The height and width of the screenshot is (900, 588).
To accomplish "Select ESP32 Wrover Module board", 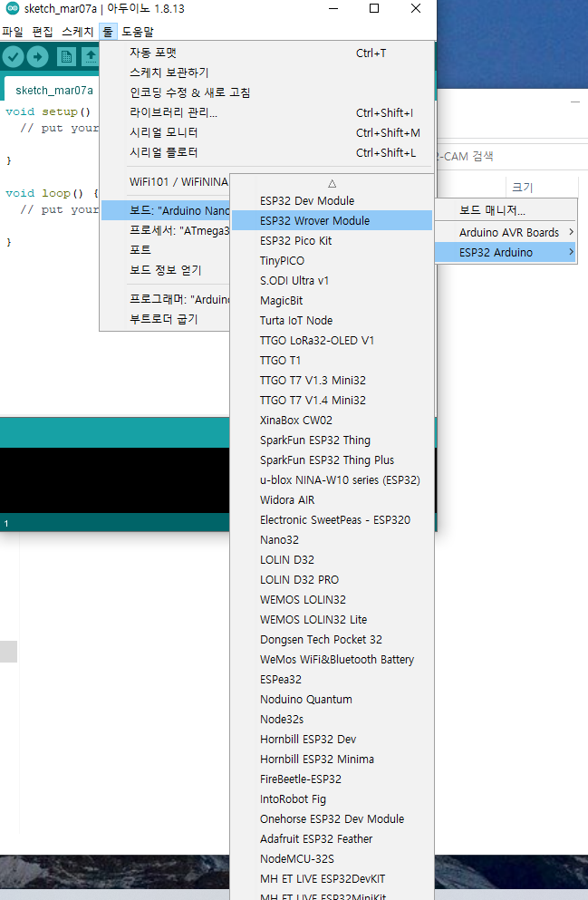I will 333,221.
